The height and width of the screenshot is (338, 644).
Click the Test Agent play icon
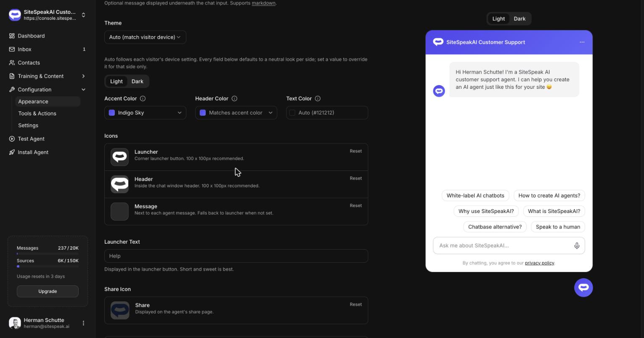click(x=12, y=139)
